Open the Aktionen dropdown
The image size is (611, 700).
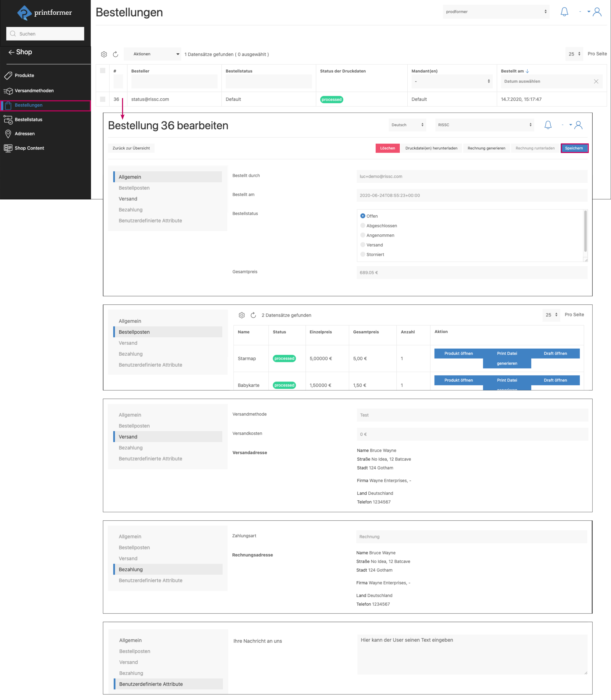tap(153, 54)
